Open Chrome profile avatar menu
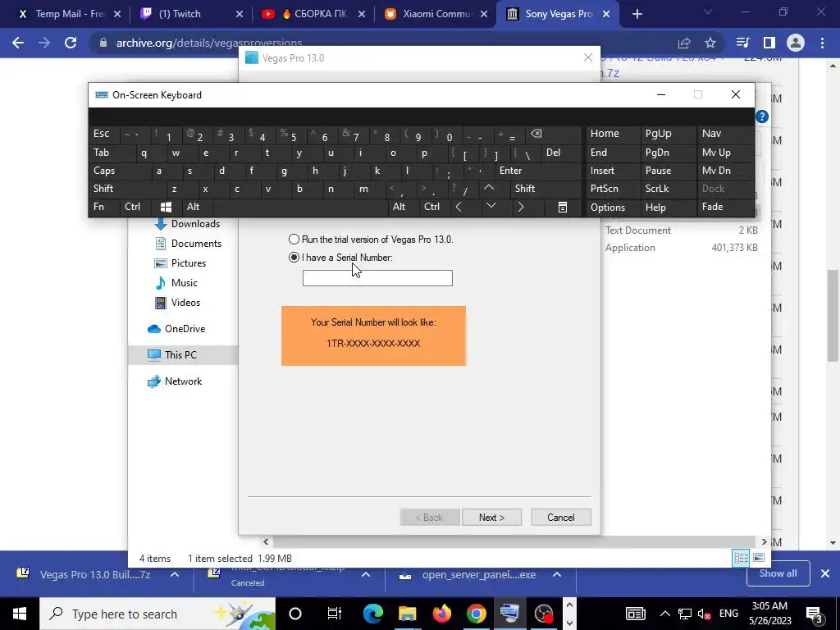 796,43
